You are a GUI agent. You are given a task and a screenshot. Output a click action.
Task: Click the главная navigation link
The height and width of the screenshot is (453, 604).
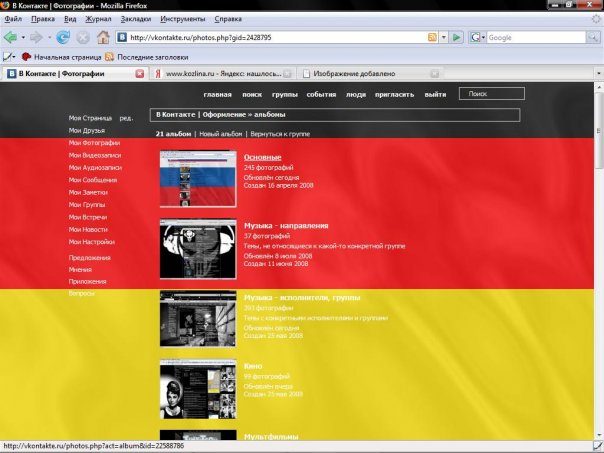(218, 94)
